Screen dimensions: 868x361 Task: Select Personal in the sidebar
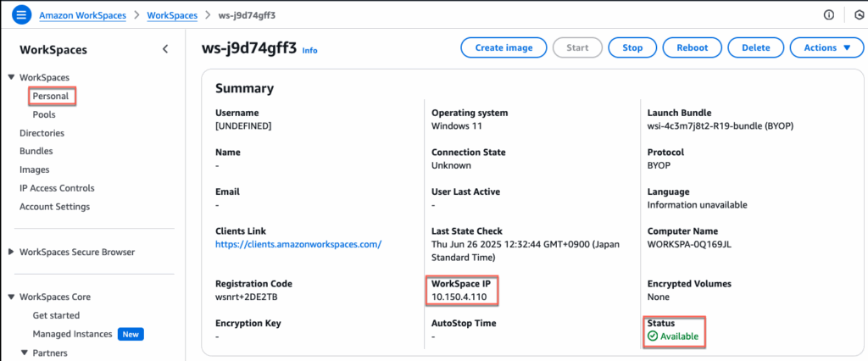click(x=51, y=97)
